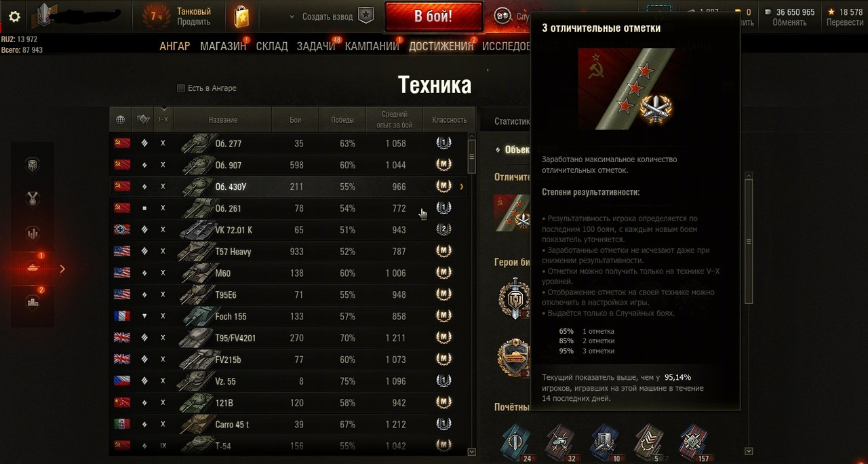Toggle the Есть в Ангаре checkbox
Viewport: 868px width, 464px height.
(x=181, y=88)
